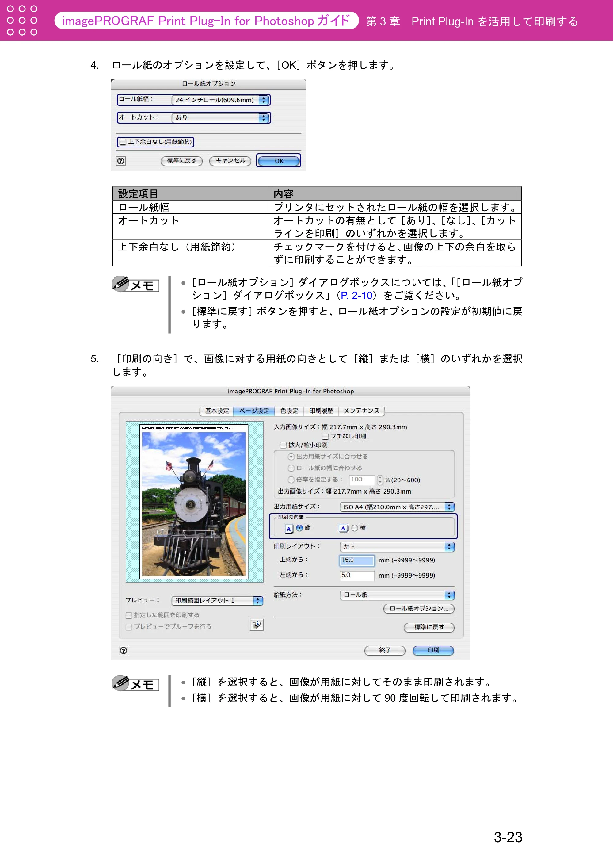Enable フチなし印刷 checkbox
The height and width of the screenshot is (868, 613).
(326, 436)
